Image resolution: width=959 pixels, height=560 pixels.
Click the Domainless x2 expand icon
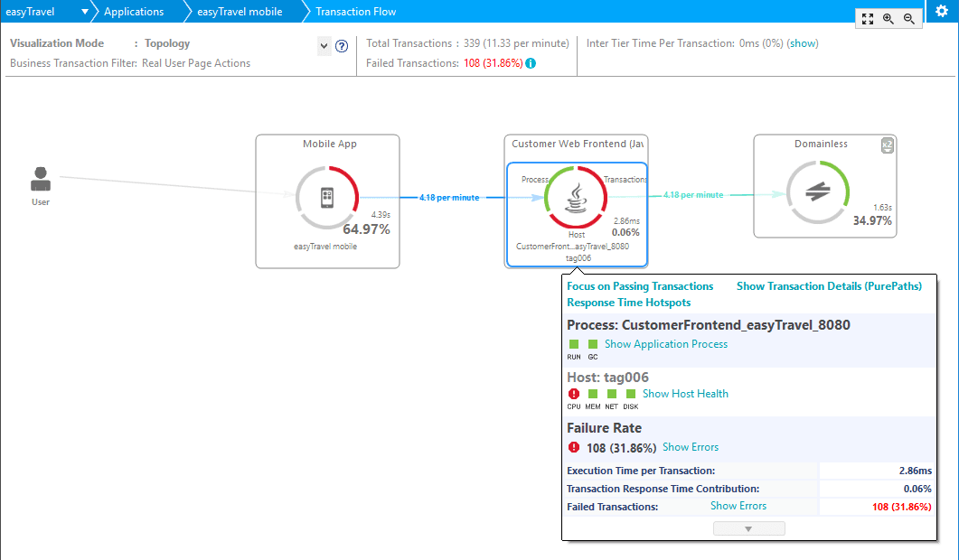pyautogui.click(x=887, y=145)
